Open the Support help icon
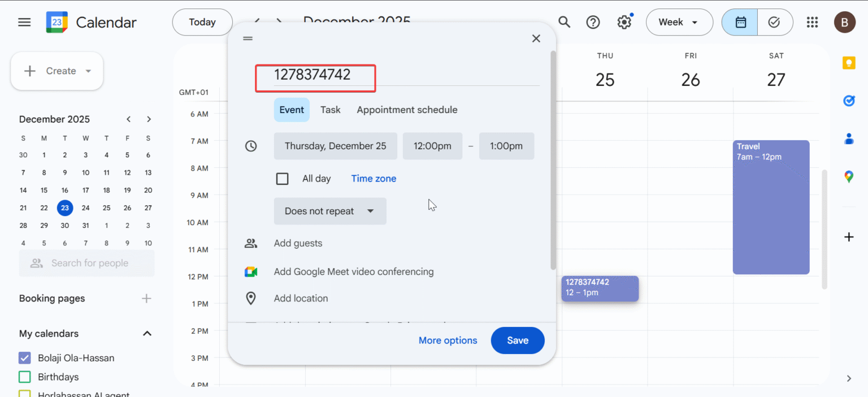The height and width of the screenshot is (397, 868). (593, 22)
